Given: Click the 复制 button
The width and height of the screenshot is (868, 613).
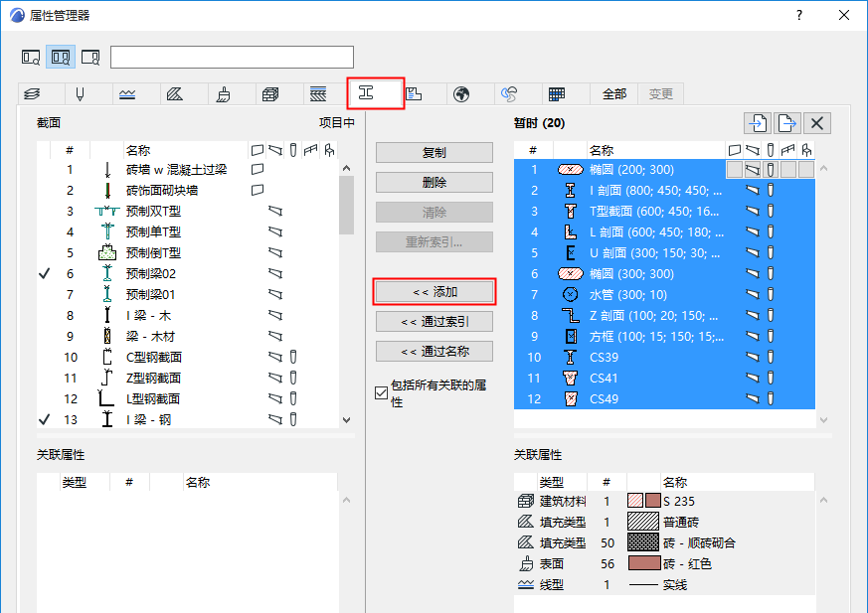Looking at the screenshot, I should tap(434, 153).
